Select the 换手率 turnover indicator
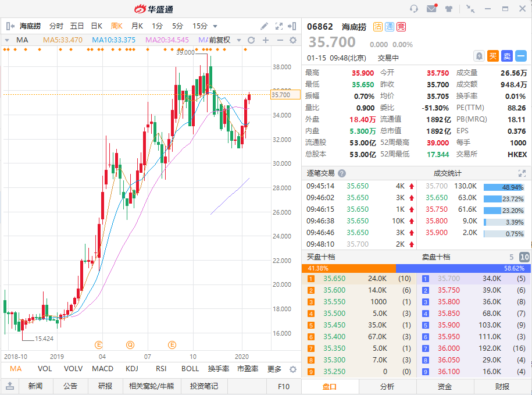This screenshot has width=532, height=395. click(x=219, y=369)
